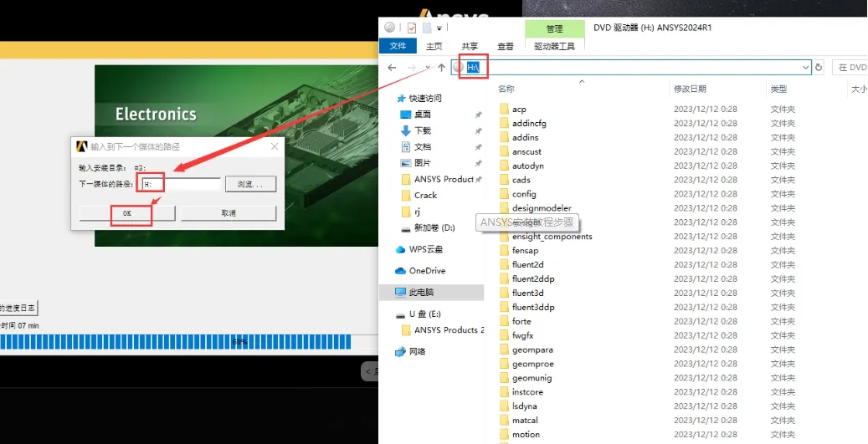Click the Manage (管理) contextual tab
This screenshot has height=444, width=868.
555,28
